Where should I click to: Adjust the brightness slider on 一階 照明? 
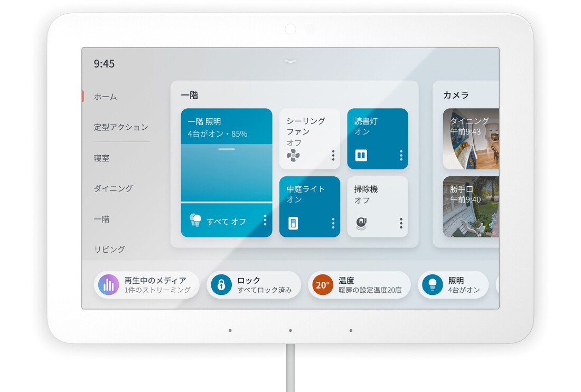pyautogui.click(x=227, y=150)
